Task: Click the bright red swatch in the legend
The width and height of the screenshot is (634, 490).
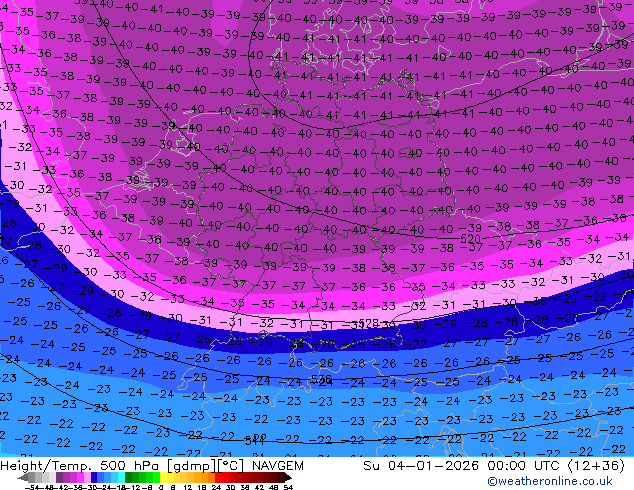Action: (x=218, y=477)
